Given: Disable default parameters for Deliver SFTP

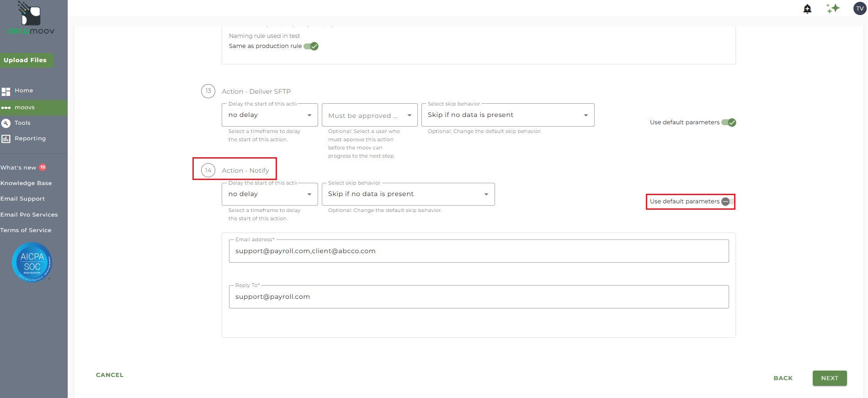Looking at the screenshot, I should [729, 122].
